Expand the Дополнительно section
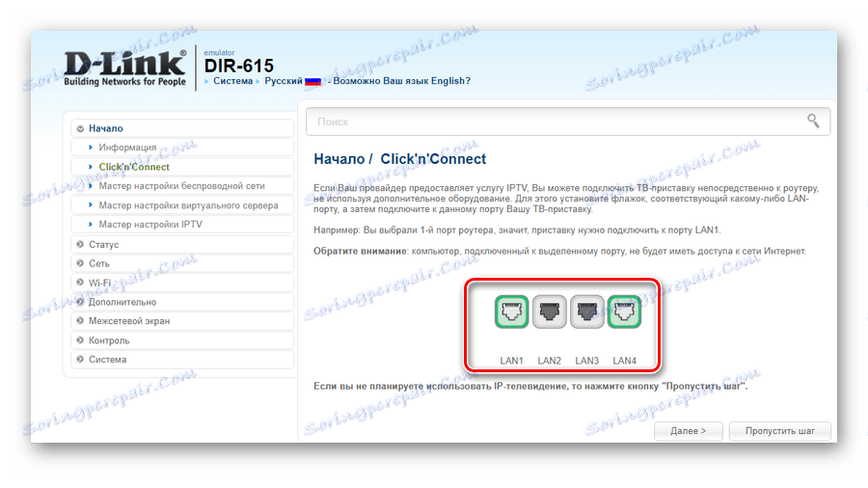Image resolution: width=868 pixels, height=488 pixels. 182,302
